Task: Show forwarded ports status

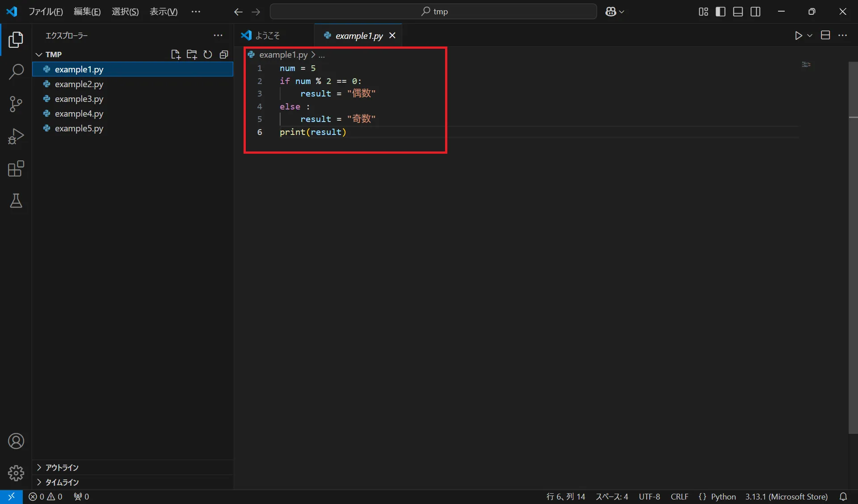Action: (81, 496)
